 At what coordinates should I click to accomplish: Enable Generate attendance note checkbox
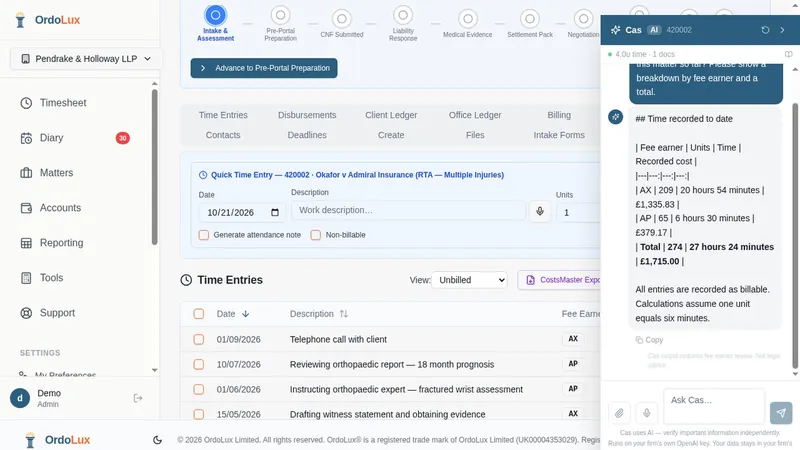point(204,235)
